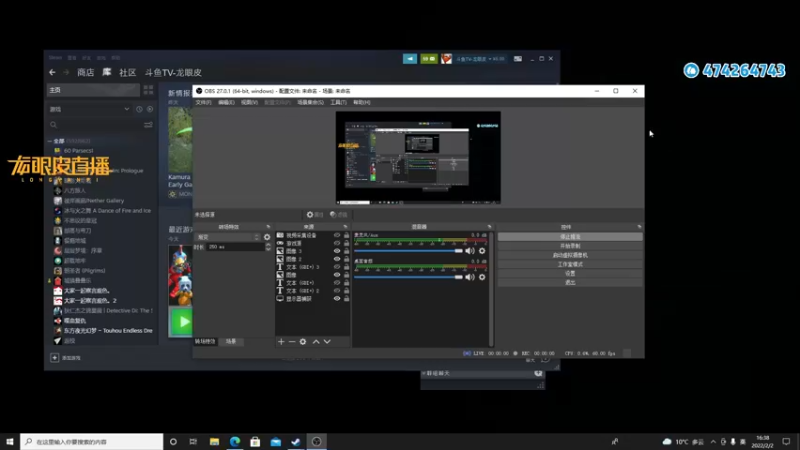Screen dimensions: 800x450
Task: Open OBS 编辑(E) menu
Action: click(x=226, y=103)
